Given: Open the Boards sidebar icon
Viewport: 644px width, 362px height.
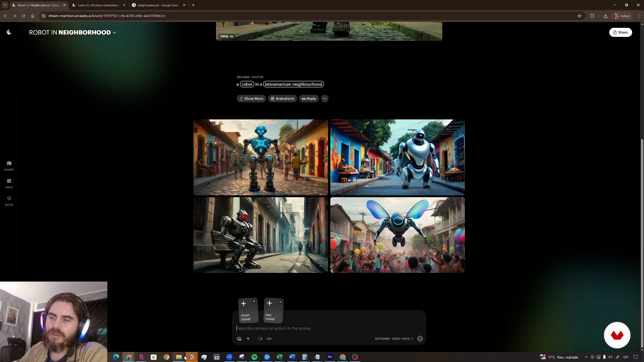Looking at the screenshot, I should coord(9,165).
